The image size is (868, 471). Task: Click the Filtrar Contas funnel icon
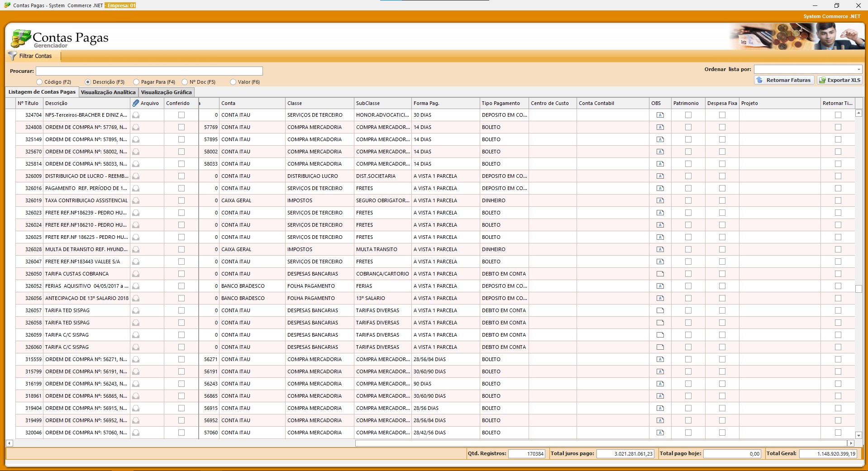pos(12,56)
